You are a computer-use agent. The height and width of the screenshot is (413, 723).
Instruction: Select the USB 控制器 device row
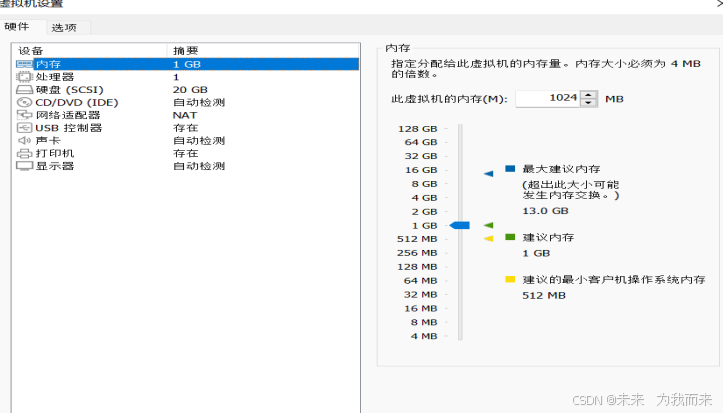[x=187, y=128]
